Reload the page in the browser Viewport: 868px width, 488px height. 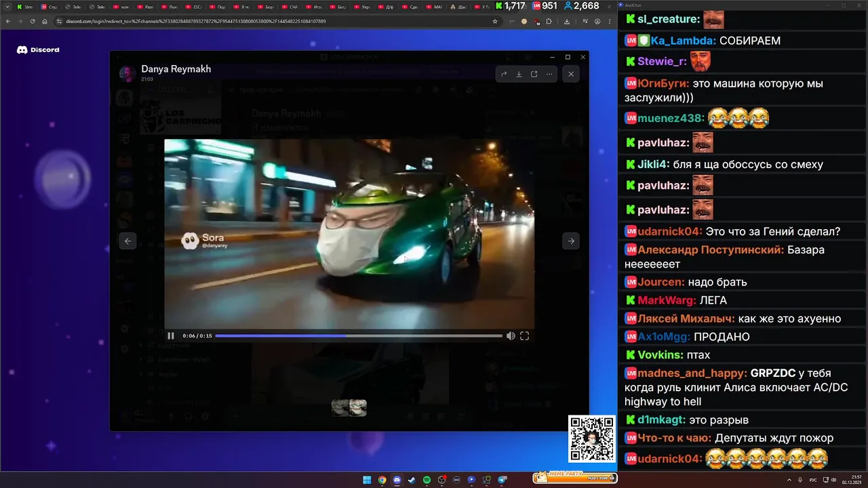(32, 21)
